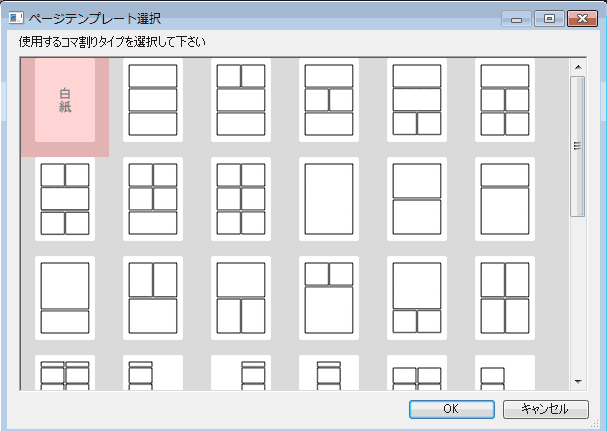
Task: Select template with split top, full middle, split bottom
Action: (65, 199)
